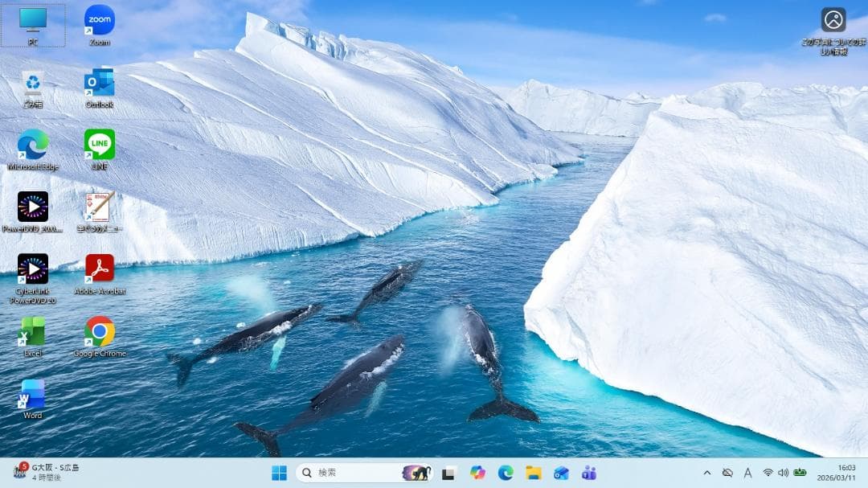Click the Microsoft Edge desktop shortcut
The image size is (868, 488).
pyautogui.click(x=33, y=145)
